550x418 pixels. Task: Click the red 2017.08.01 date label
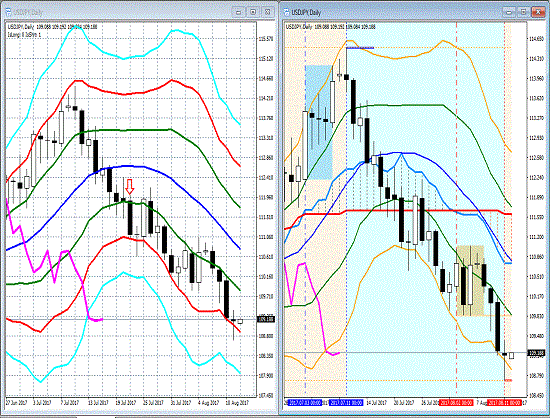[x=456, y=403]
